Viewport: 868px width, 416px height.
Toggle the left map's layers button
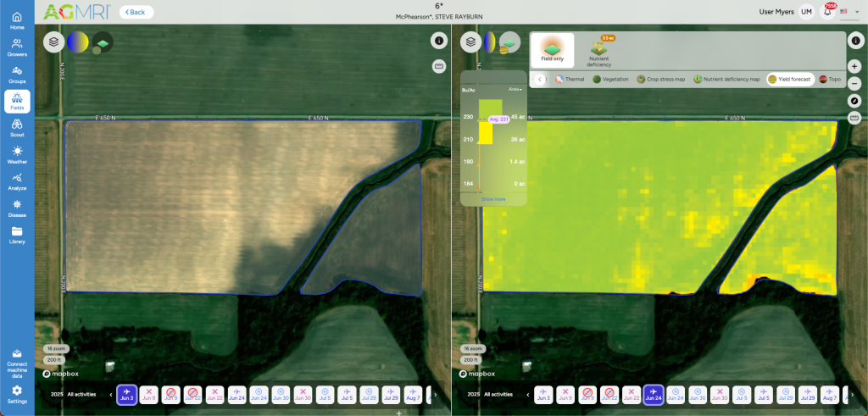pos(54,42)
